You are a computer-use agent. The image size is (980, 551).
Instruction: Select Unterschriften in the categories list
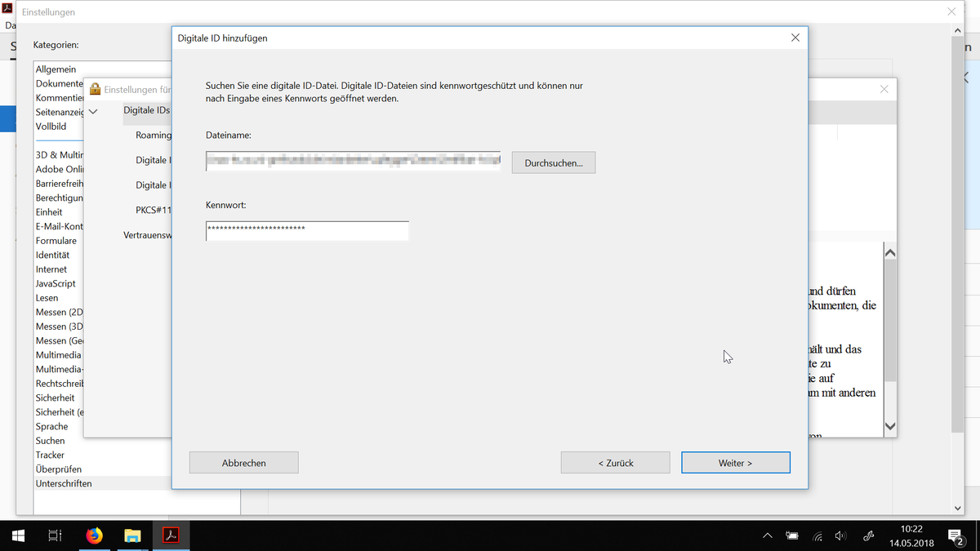click(x=64, y=483)
